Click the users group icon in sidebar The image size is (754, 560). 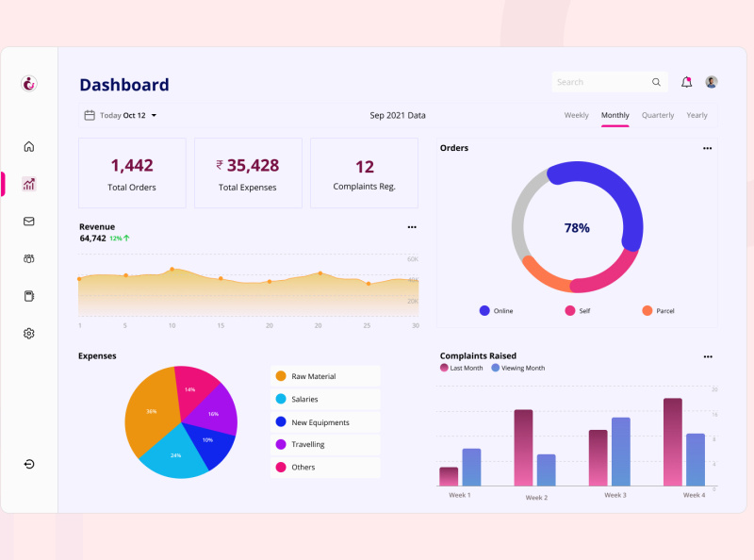(29, 258)
